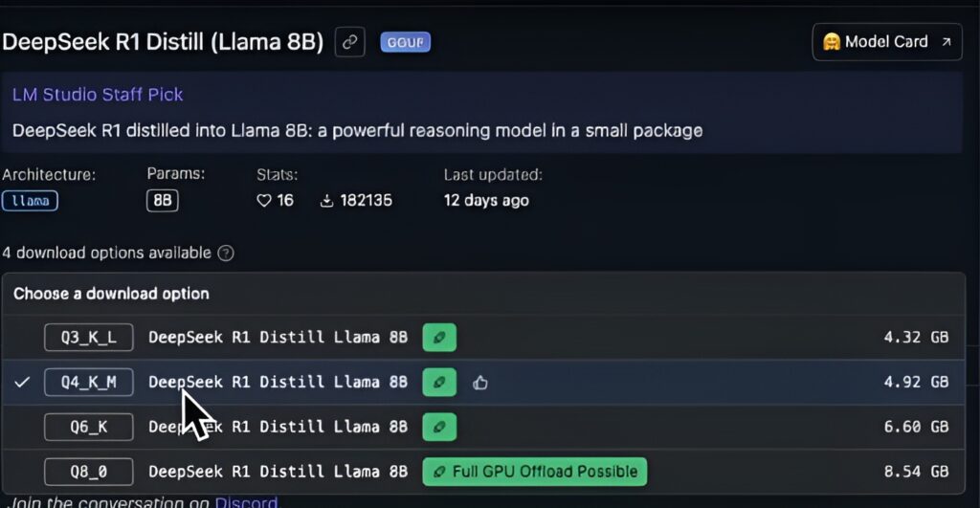Click the heart likes icon

coord(265,201)
